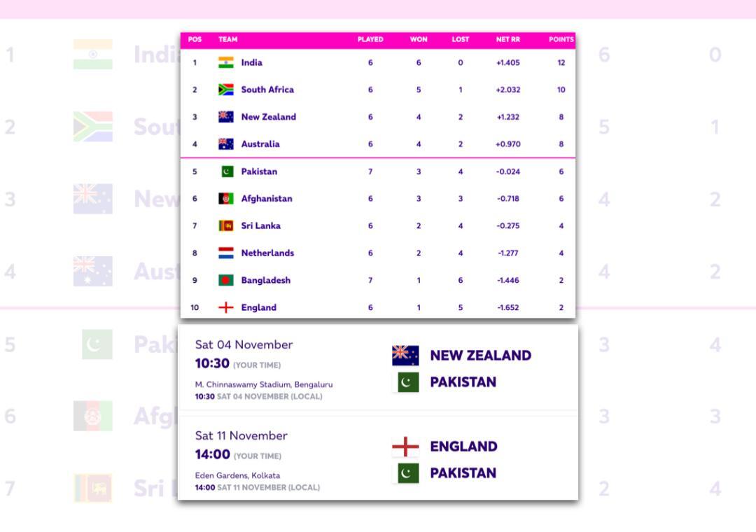Click the NET RR column header
This screenshot has width=756, height=532.
[x=507, y=40]
